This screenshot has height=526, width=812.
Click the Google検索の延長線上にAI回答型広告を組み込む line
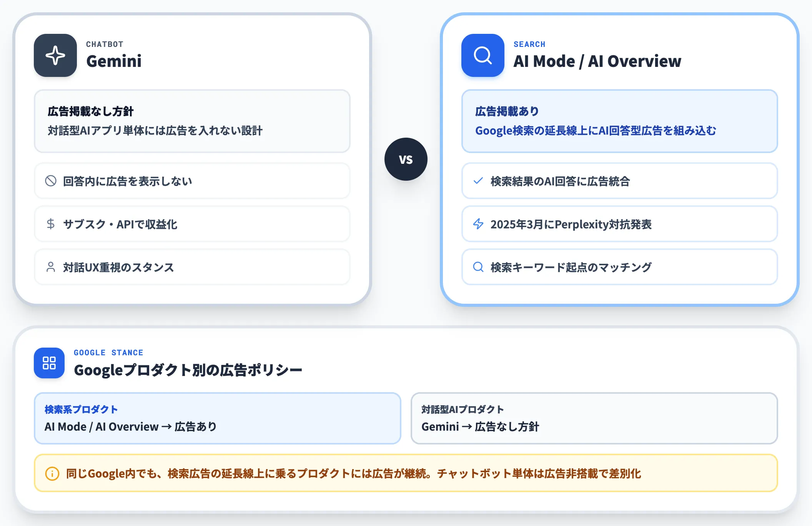point(596,131)
